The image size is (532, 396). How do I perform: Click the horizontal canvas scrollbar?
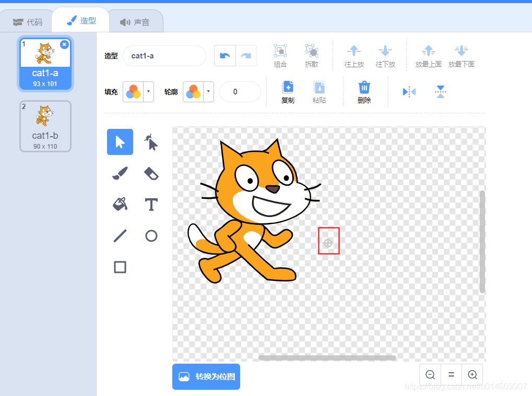click(x=327, y=358)
